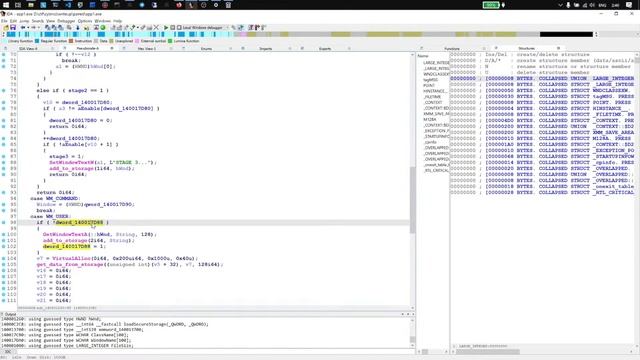Toggle breakpoint dot on line 104
The width and height of the screenshot is (640, 360).
4,258
